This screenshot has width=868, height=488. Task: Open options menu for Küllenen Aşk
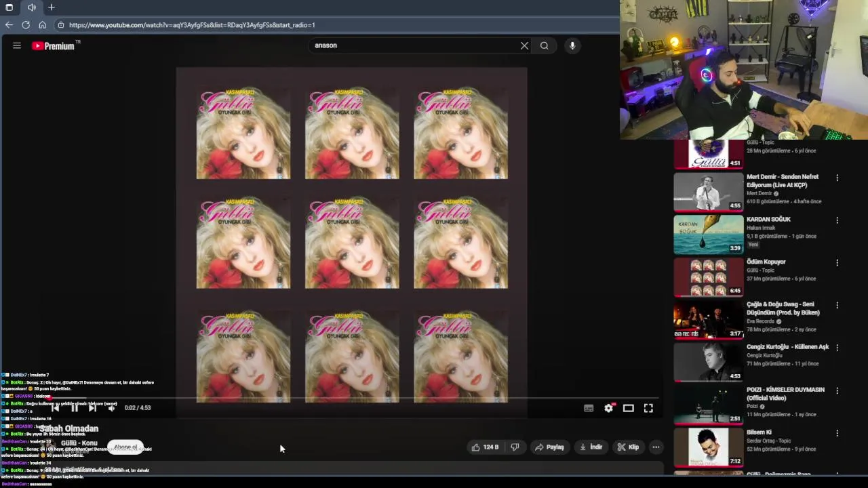[837, 348]
